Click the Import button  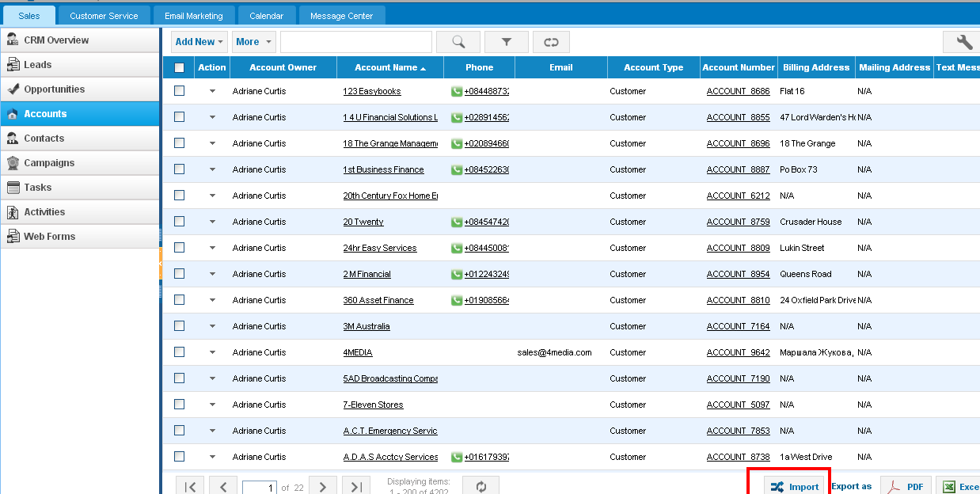[x=795, y=487]
